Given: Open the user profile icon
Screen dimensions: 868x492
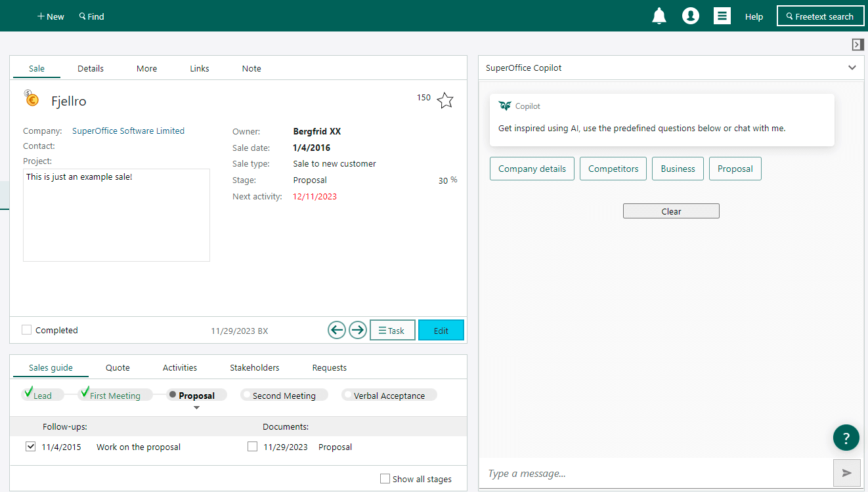Looking at the screenshot, I should point(691,16).
